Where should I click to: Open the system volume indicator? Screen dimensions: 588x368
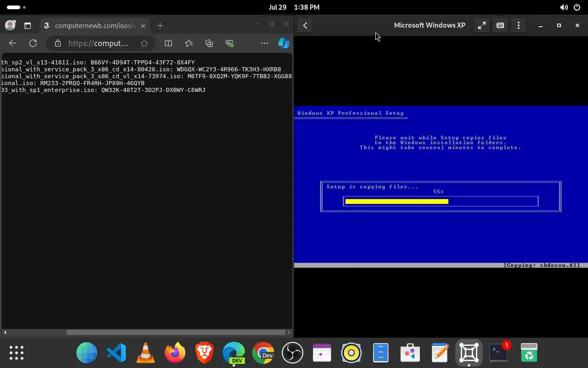tap(564, 7)
